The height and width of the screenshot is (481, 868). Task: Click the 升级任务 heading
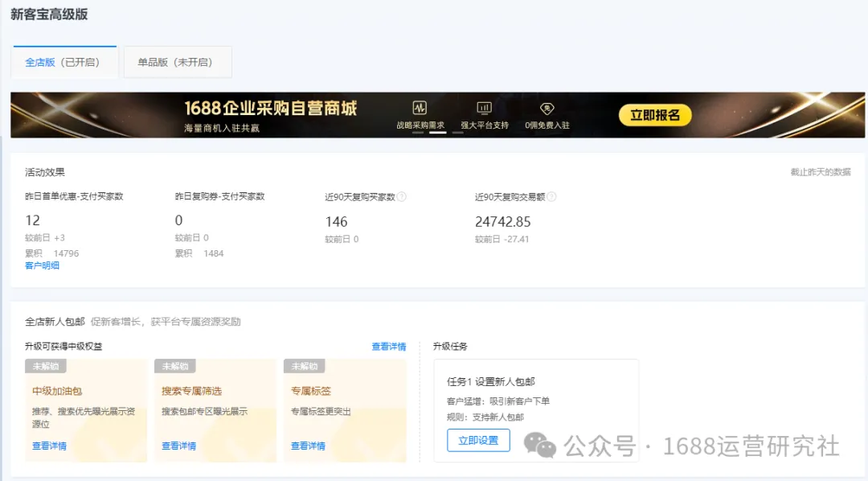450,347
